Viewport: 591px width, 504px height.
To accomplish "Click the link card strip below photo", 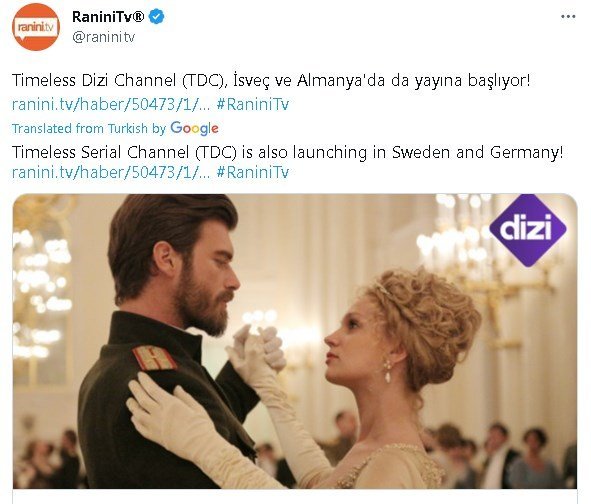I will 295,496.
